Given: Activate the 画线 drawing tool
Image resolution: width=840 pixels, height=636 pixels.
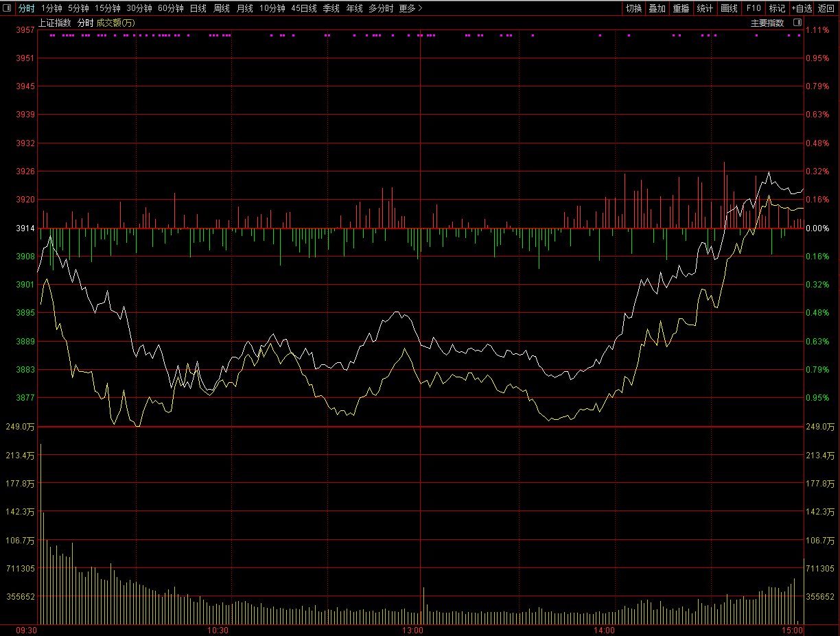Looking at the screenshot, I should point(729,8).
